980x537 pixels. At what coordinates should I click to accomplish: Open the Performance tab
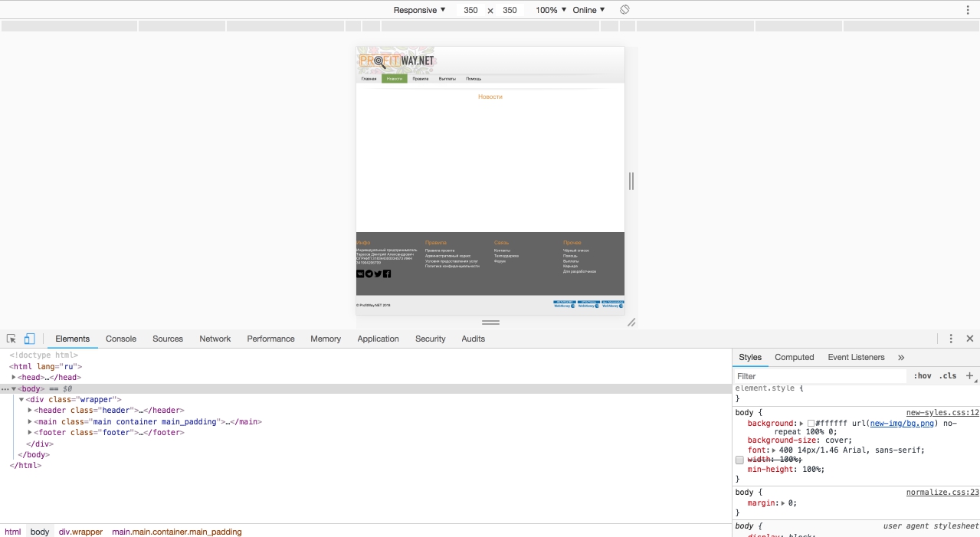(270, 339)
